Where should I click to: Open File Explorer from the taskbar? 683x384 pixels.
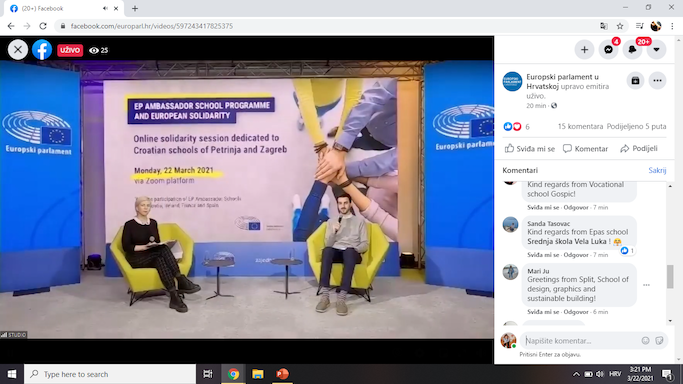258,374
